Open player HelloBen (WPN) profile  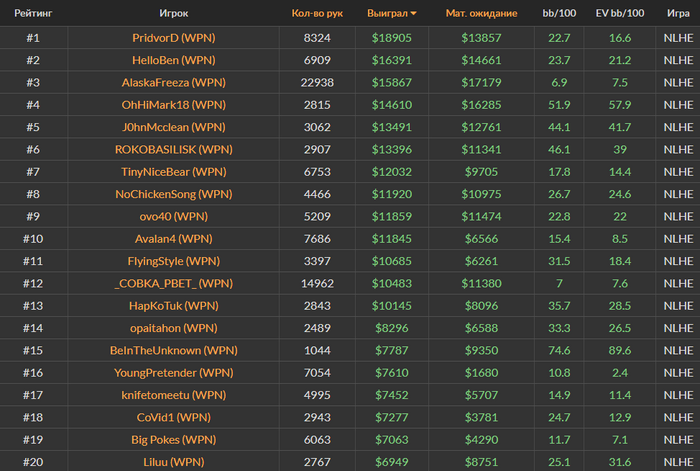(x=174, y=60)
